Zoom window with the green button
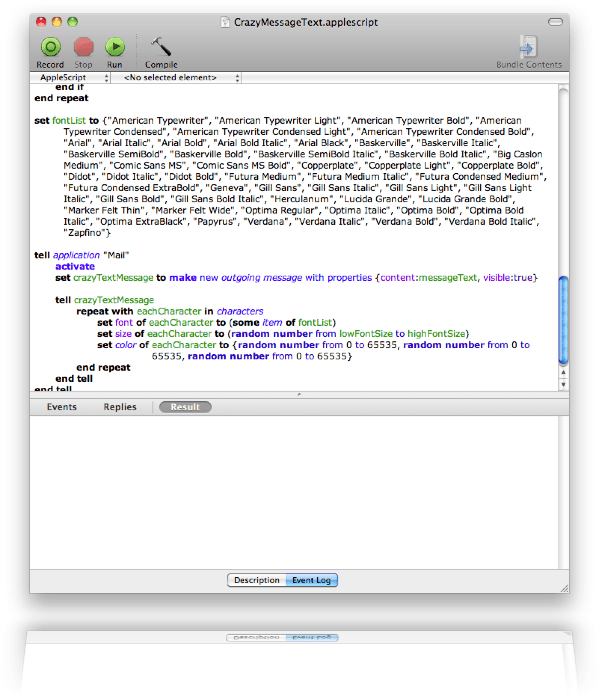Image resolution: width=599 pixels, height=695 pixels. point(72,22)
